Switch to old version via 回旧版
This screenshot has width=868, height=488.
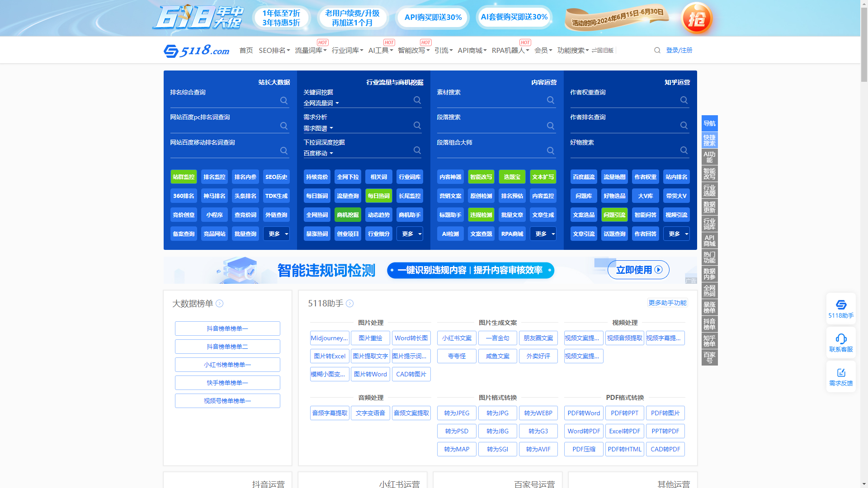point(603,50)
